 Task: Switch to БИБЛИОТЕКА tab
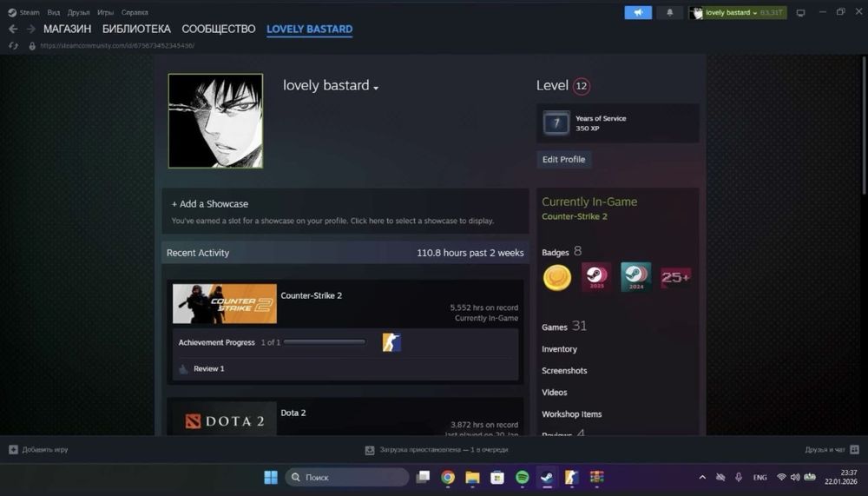point(136,29)
